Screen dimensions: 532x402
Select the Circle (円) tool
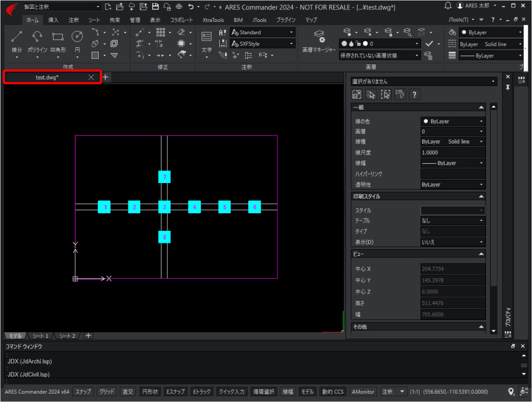click(77, 41)
